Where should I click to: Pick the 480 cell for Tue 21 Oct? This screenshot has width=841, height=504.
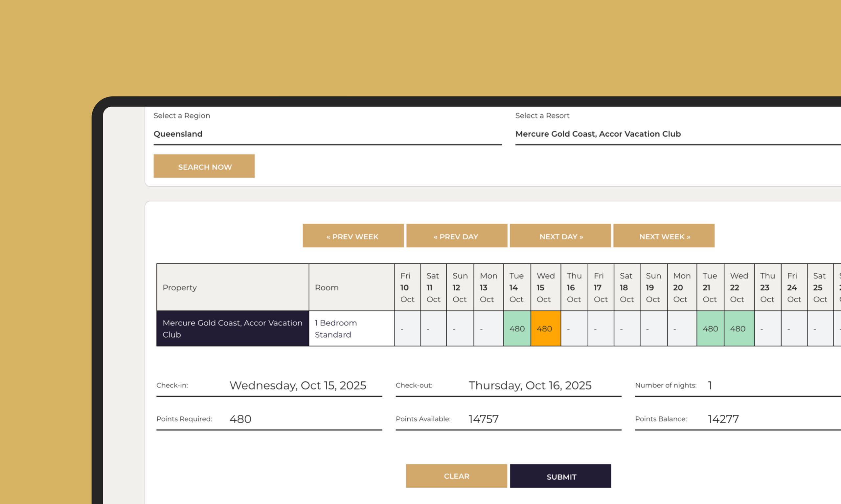pyautogui.click(x=710, y=328)
